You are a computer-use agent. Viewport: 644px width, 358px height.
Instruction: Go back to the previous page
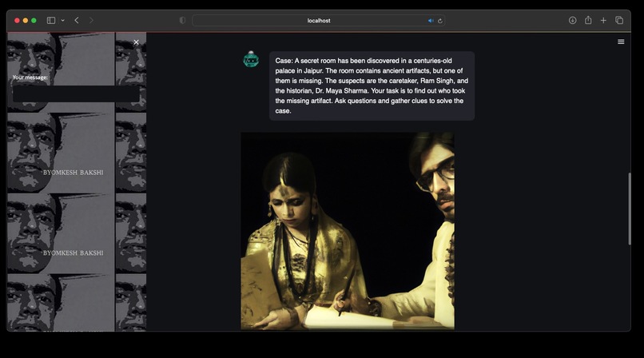[77, 20]
